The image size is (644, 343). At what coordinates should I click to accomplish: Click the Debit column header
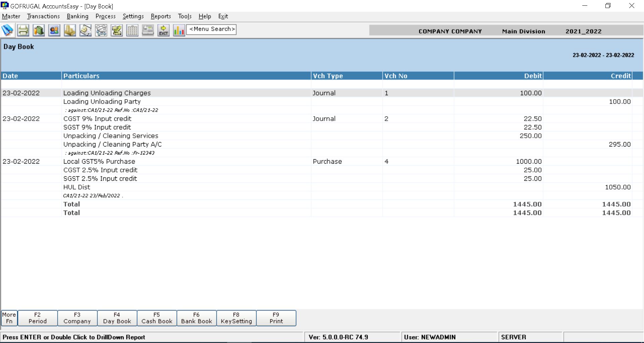pos(498,76)
